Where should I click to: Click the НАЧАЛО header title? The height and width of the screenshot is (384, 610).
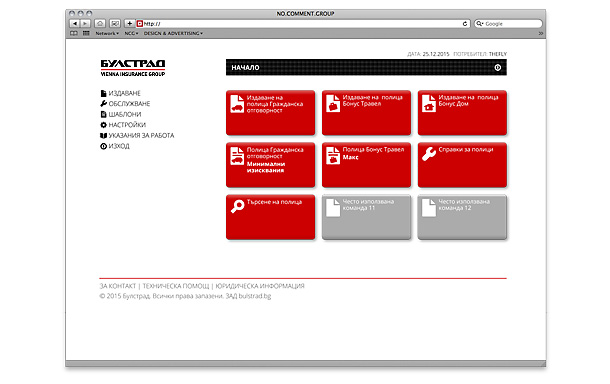[245, 68]
